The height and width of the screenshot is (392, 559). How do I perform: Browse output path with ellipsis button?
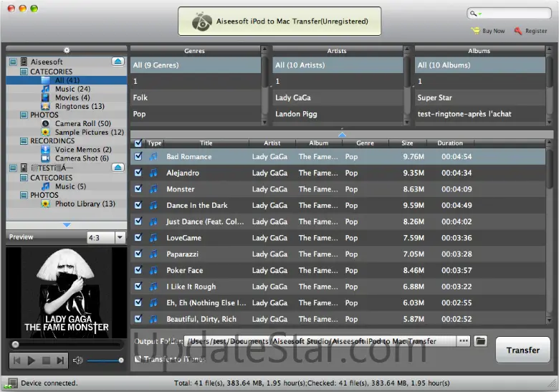[464, 341]
